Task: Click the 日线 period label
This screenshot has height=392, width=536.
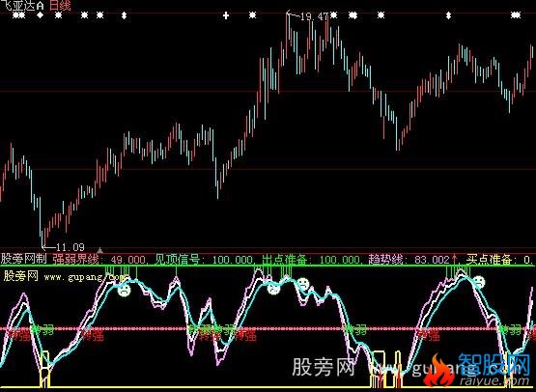Action: click(60, 6)
